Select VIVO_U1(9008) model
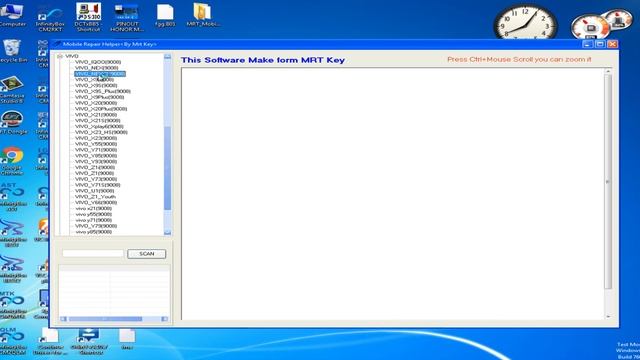This screenshot has width=640, height=360. 95,191
